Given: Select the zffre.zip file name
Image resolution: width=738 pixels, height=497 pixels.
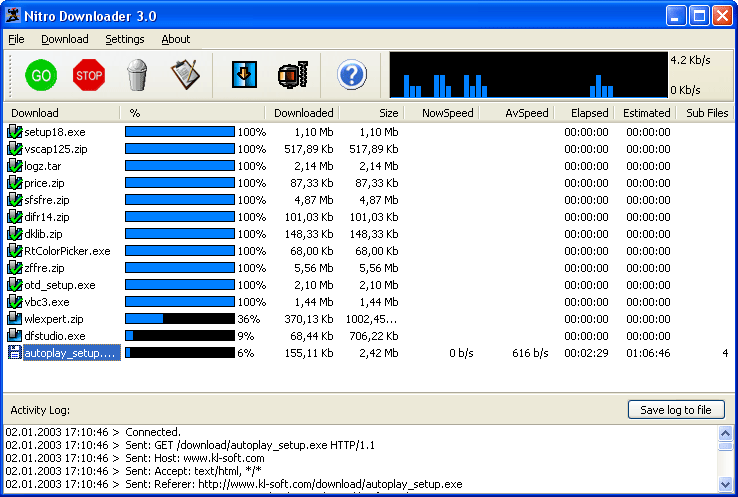Looking at the screenshot, I should tap(44, 268).
